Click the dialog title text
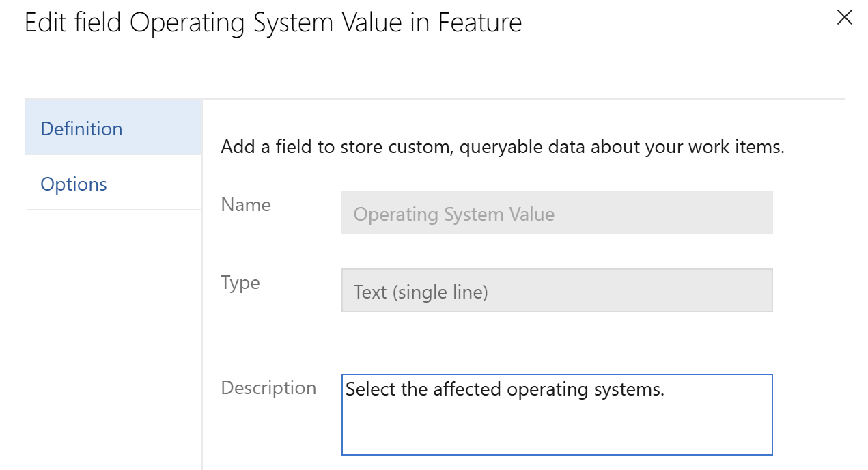The width and height of the screenshot is (868, 470). point(273,23)
